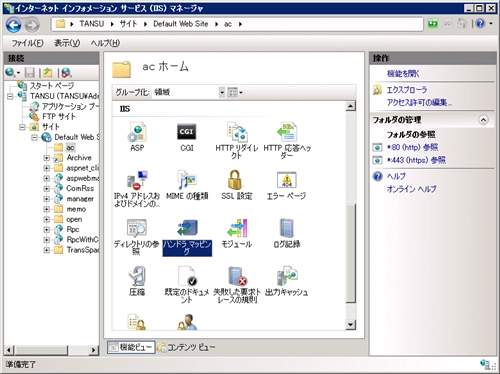
Task: Open the 既定のドキュメント feature
Action: coord(187,285)
